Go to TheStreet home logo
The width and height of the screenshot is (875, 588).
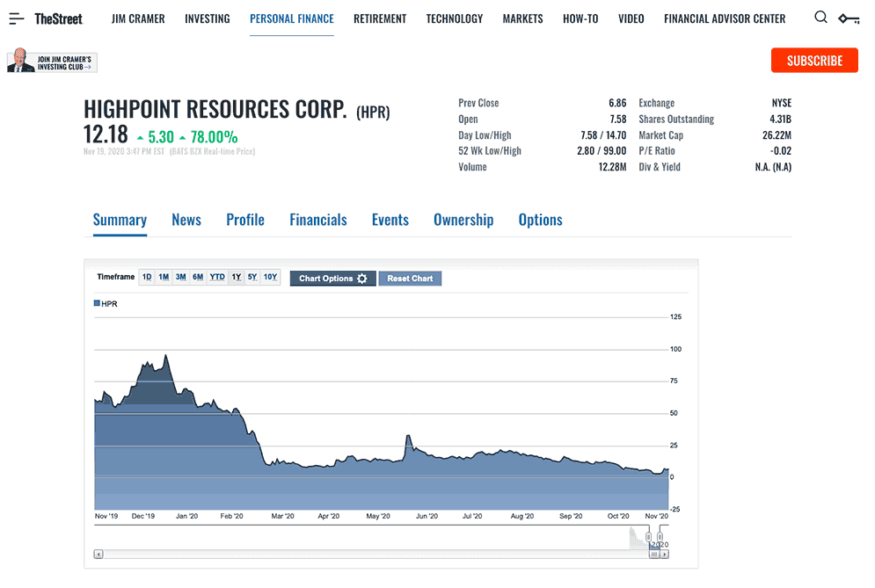(x=58, y=19)
